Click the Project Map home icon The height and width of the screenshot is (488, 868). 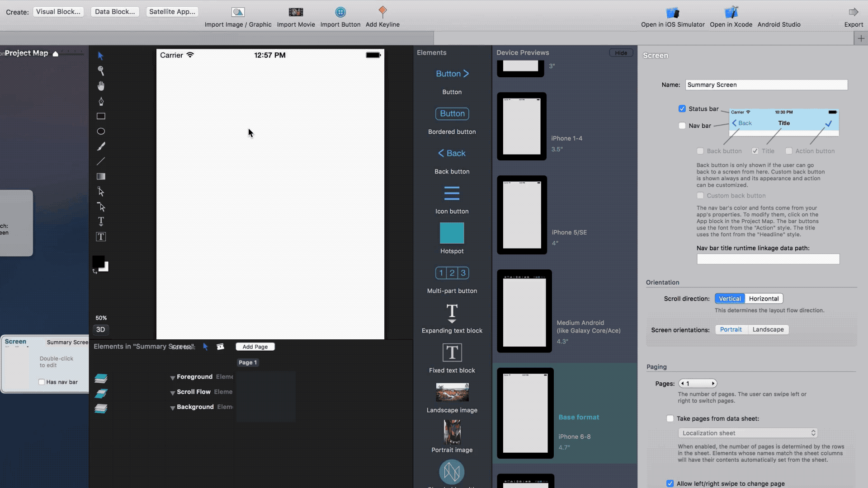coord(56,54)
